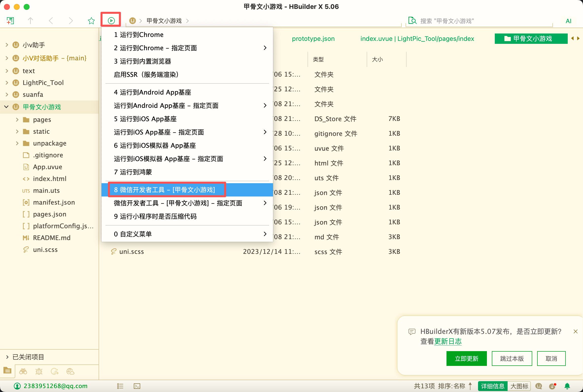Click 取消 in update popup
This screenshot has width=583, height=392.
[551, 358]
